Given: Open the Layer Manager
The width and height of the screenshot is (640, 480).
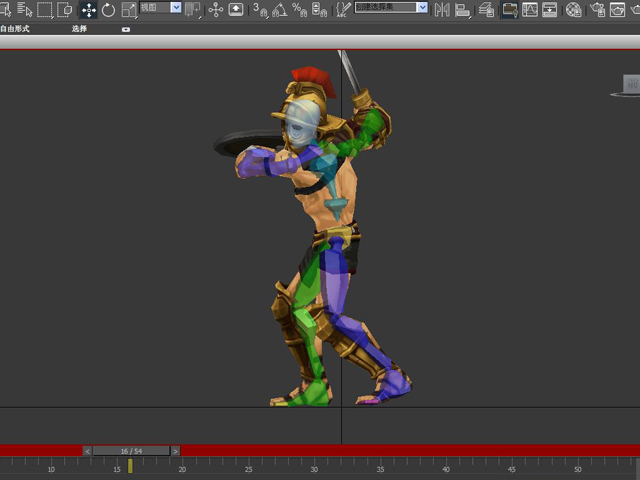Looking at the screenshot, I should (x=486, y=9).
